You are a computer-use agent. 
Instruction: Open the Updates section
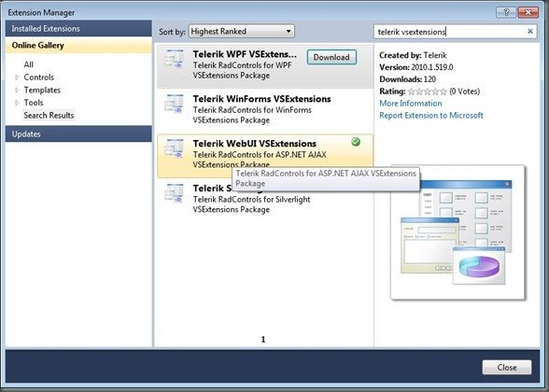click(x=78, y=134)
